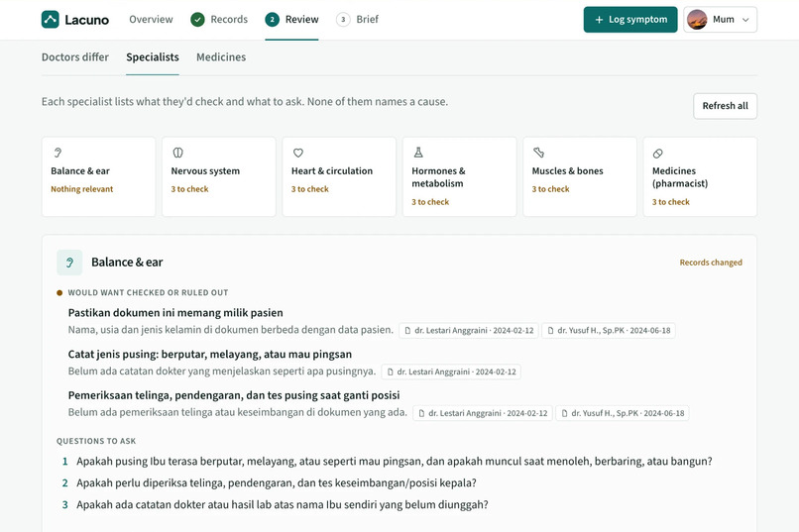Open the Lacuno home link
This screenshot has width=799, height=532.
tap(75, 20)
